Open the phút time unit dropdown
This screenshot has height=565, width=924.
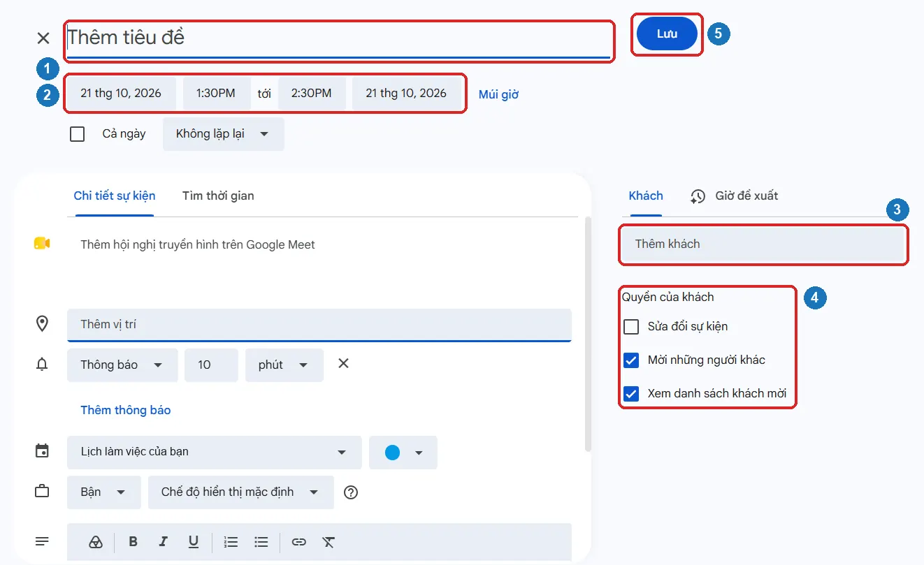click(x=284, y=365)
